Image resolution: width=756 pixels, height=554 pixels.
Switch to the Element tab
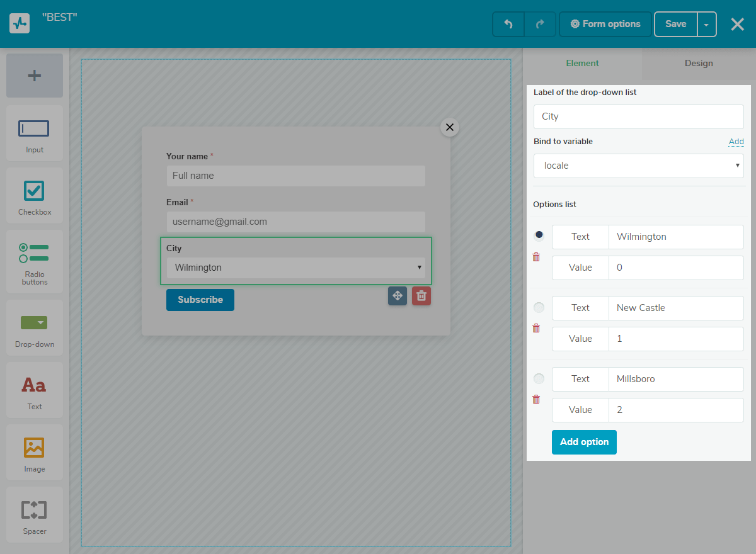(582, 63)
